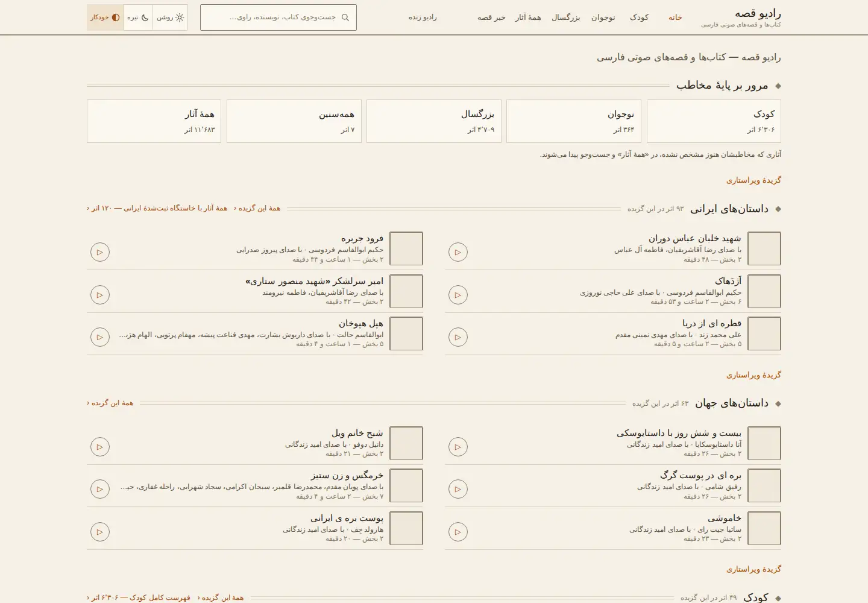Play بیست و شش روز با داستایوسکی
868x603 pixels.
458,447
